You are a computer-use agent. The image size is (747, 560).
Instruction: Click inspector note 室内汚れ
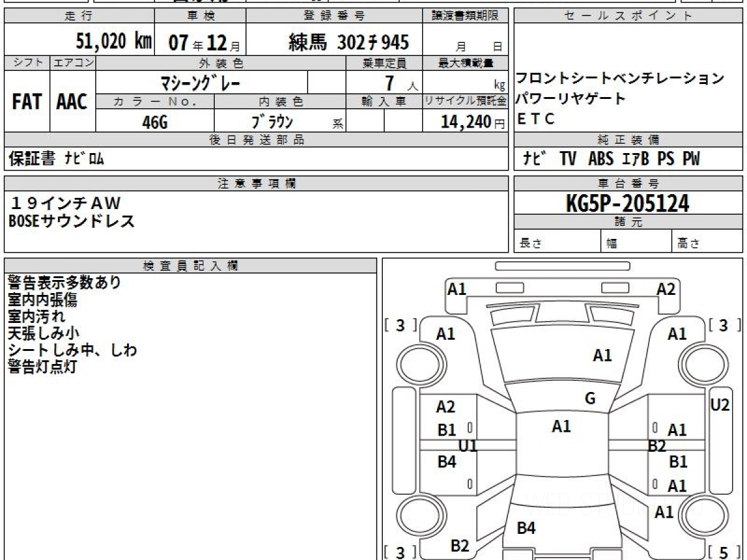coord(36,317)
